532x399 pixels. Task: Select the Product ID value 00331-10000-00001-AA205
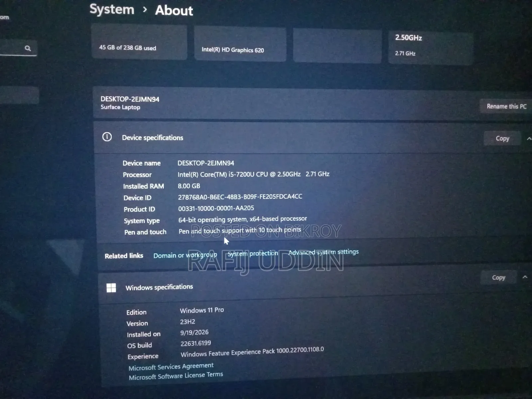tap(216, 208)
